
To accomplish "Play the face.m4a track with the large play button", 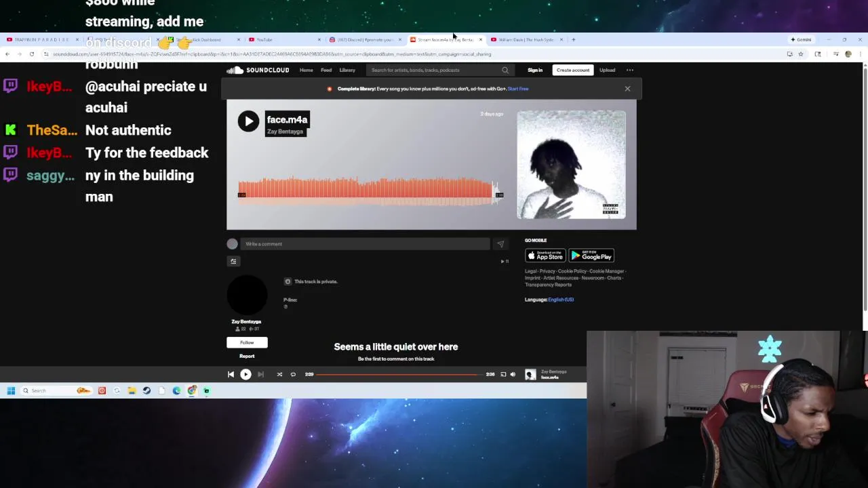I will point(248,121).
